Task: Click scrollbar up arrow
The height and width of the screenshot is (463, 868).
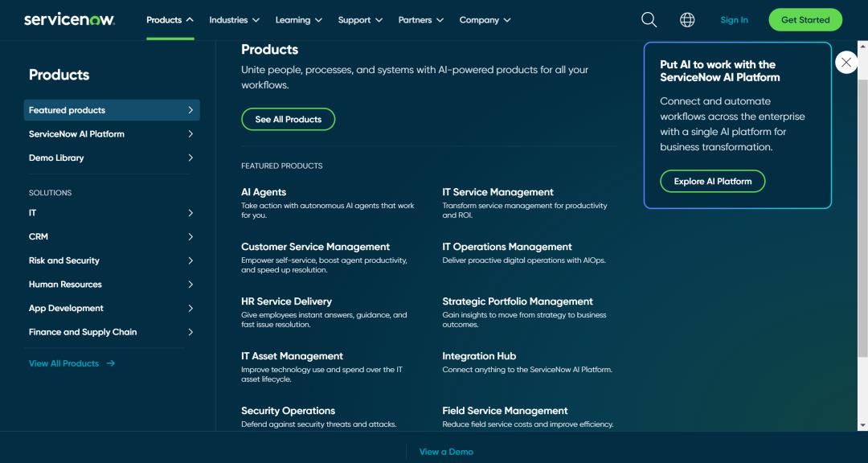Action: (x=862, y=46)
